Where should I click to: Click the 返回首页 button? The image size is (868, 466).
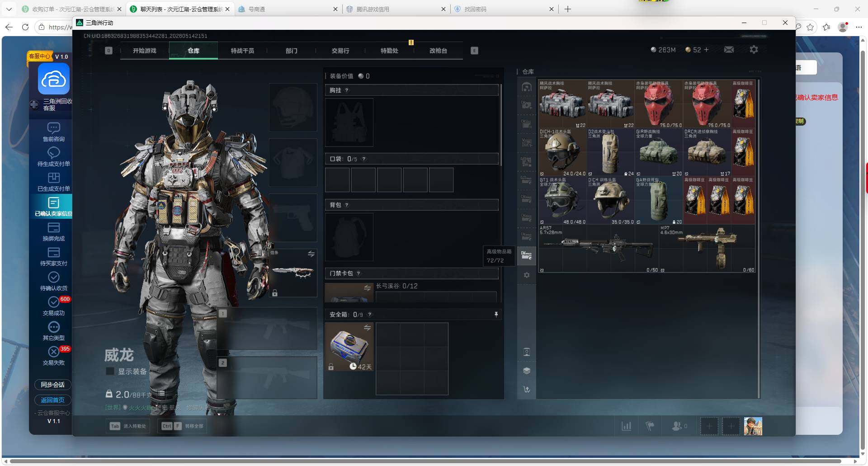[x=53, y=400]
